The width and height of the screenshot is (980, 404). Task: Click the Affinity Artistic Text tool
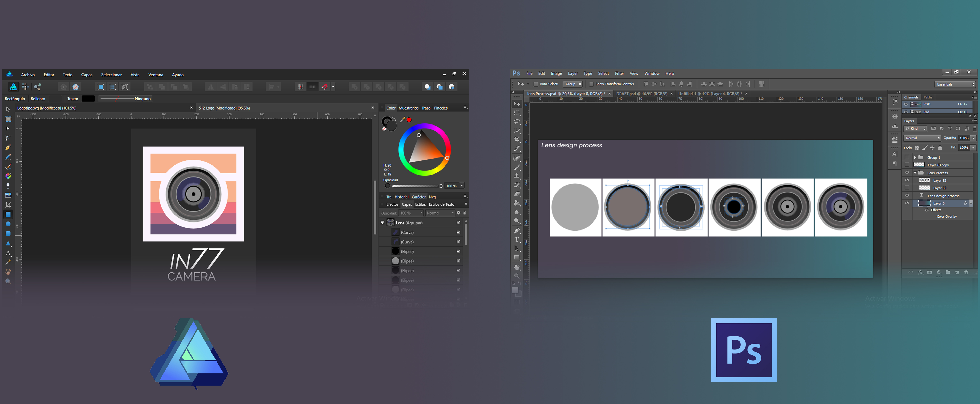(8, 253)
